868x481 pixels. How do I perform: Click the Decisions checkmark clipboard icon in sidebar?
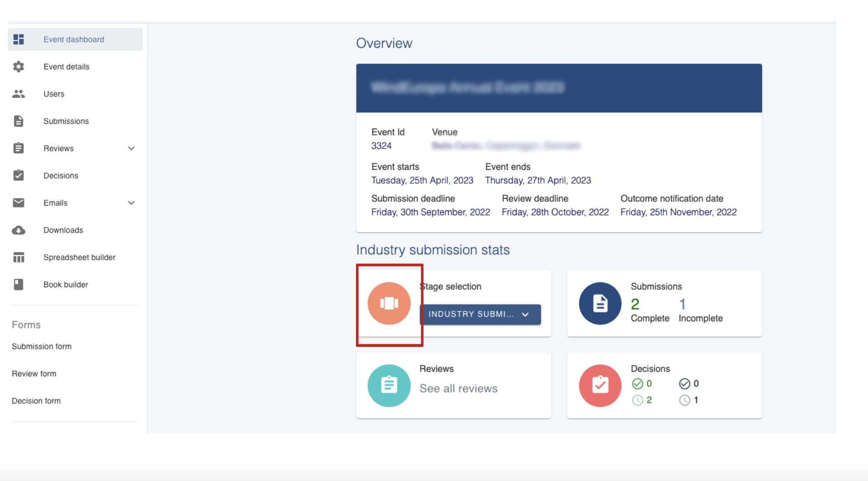(x=18, y=175)
